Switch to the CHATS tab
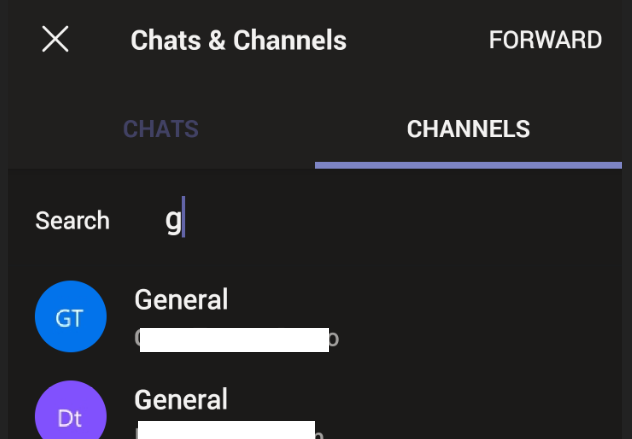 coord(160,129)
